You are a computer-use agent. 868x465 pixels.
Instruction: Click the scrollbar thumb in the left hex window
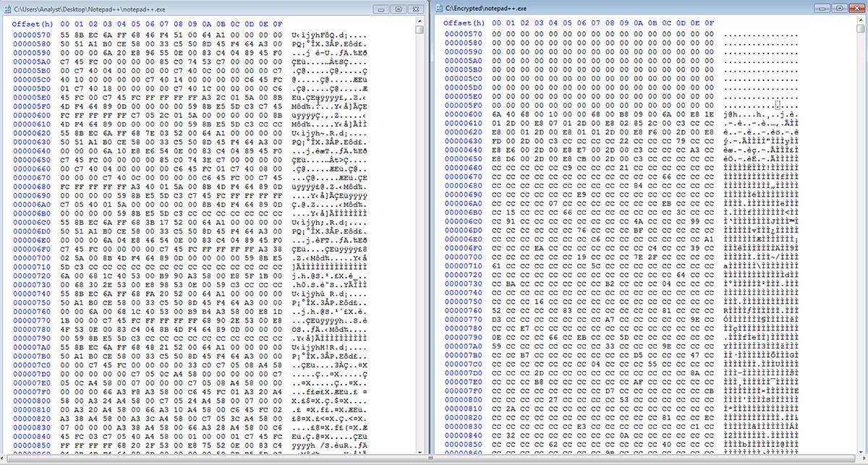coord(420,30)
